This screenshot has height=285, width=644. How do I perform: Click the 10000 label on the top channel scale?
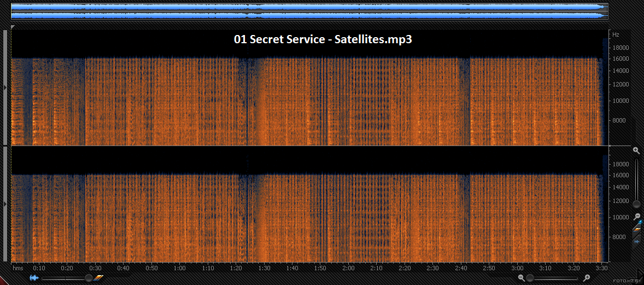pyautogui.click(x=620, y=101)
